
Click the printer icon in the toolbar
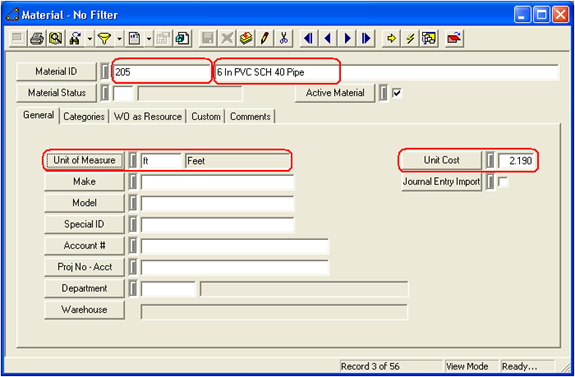37,38
